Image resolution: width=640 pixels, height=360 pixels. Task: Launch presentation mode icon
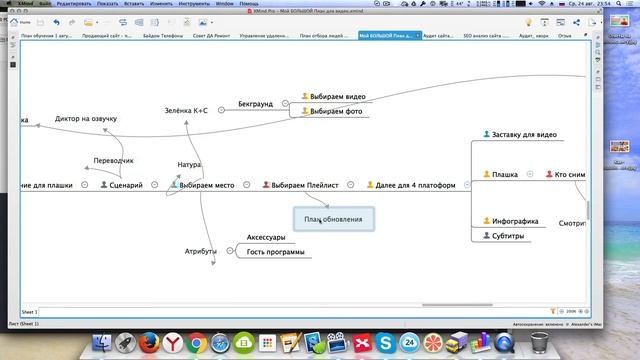coord(544,22)
